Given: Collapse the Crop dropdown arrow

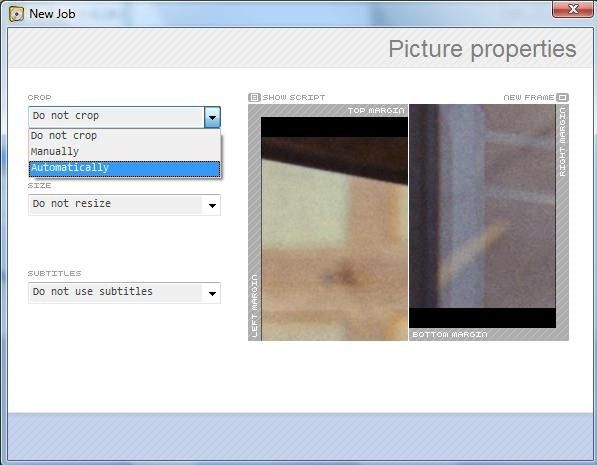Looking at the screenshot, I should point(212,117).
